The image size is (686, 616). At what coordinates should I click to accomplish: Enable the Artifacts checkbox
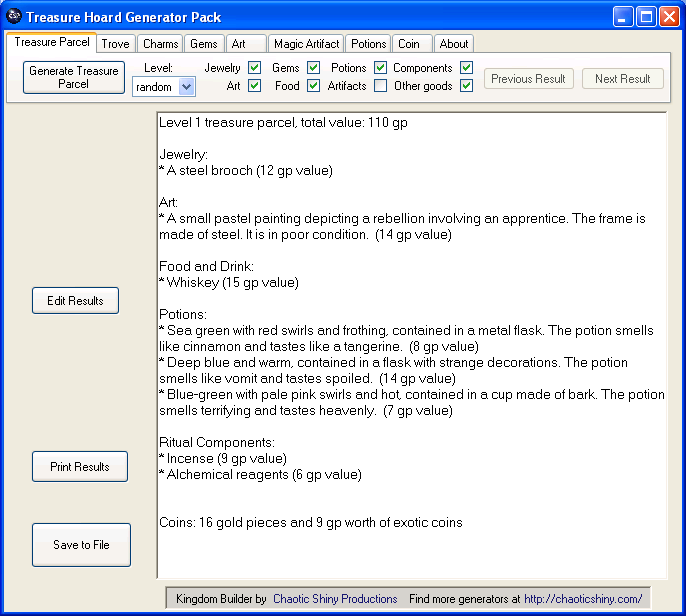pos(381,86)
